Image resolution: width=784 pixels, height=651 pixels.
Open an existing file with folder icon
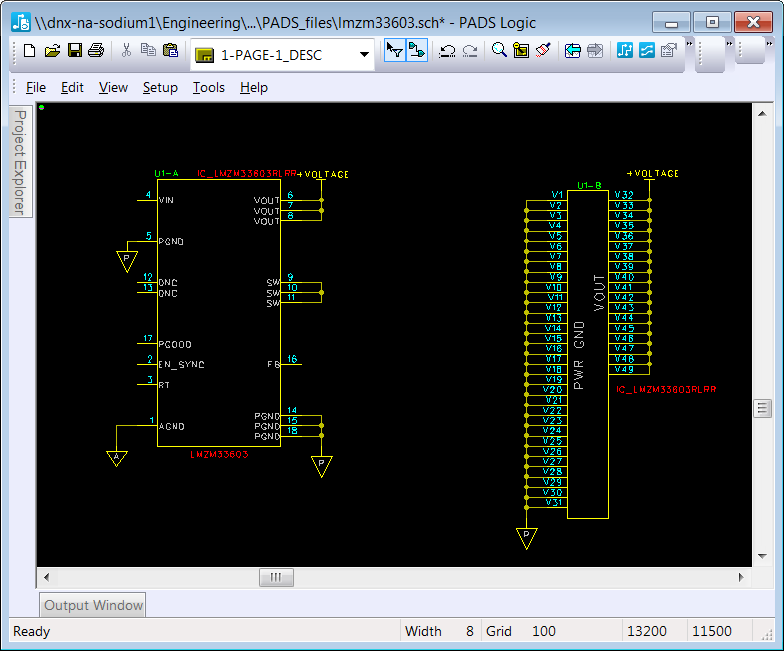(52, 50)
